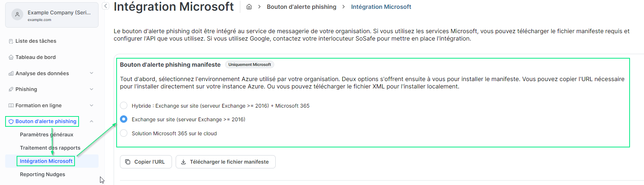Select Exchange sur site radio button
This screenshot has width=644, height=185.
click(x=124, y=119)
